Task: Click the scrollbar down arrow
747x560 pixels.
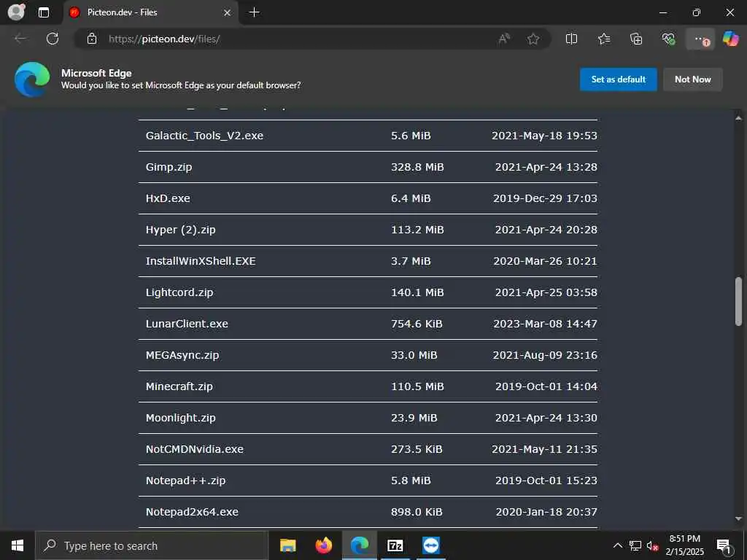Action: coord(738,518)
